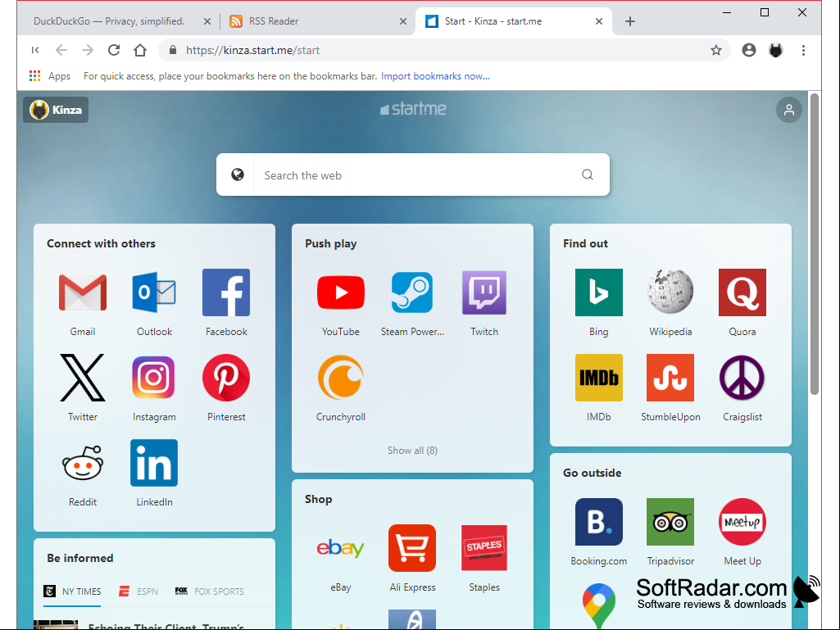Screen dimensions: 840x630
Task: Click Import bookmarks now link
Action: pos(435,76)
